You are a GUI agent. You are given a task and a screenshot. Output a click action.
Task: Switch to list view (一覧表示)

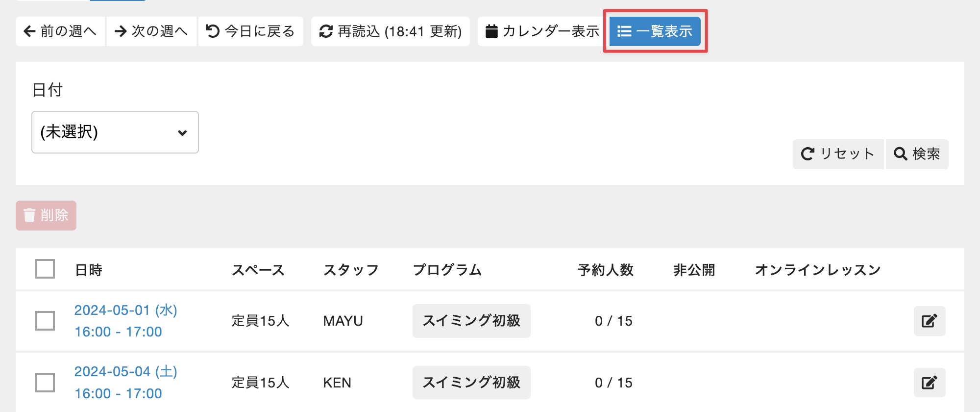(655, 31)
